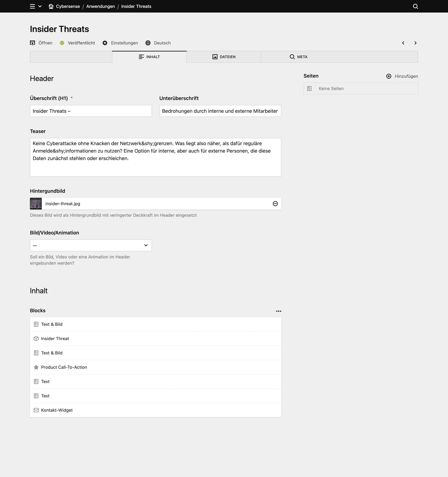Open the Product Call-To-Action block
This screenshot has height=477, width=448.
pos(156,367)
